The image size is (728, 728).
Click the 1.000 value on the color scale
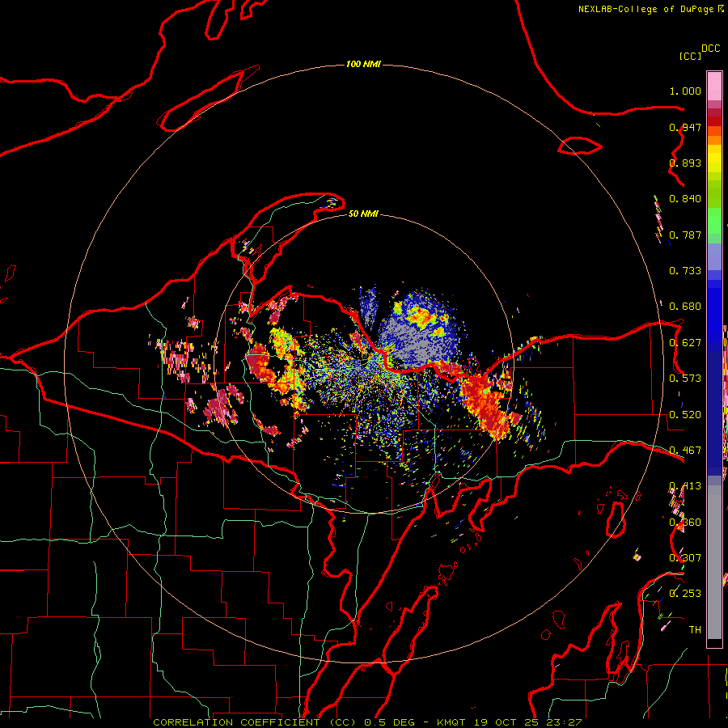tap(685, 91)
